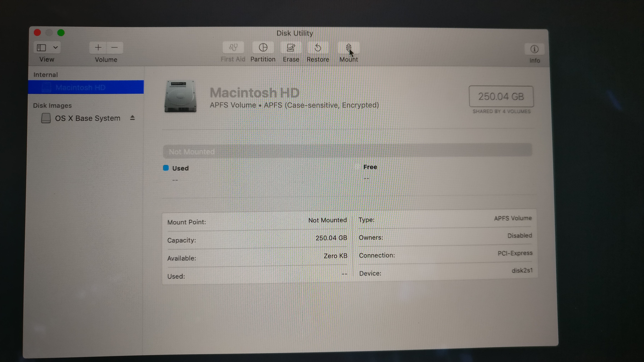Open the Info inspector

pyautogui.click(x=534, y=49)
